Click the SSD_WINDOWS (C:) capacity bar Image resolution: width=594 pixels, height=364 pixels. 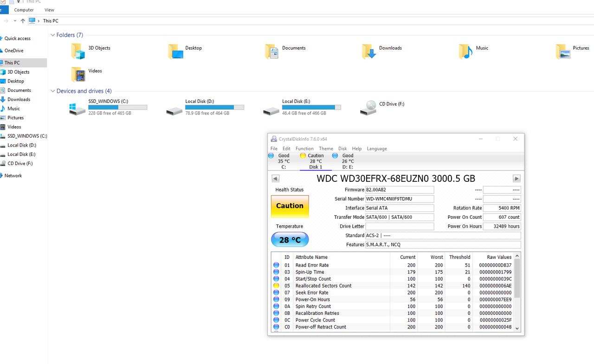click(x=118, y=107)
